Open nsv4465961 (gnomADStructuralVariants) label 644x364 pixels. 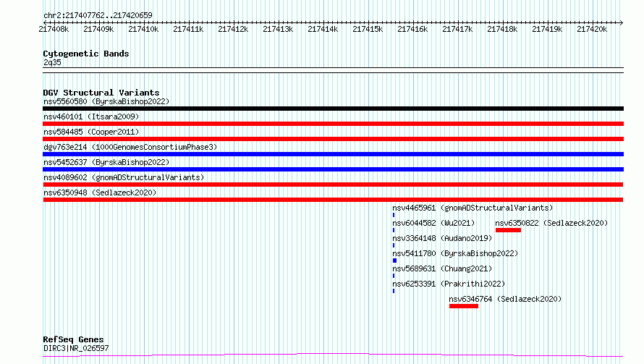tap(473, 208)
